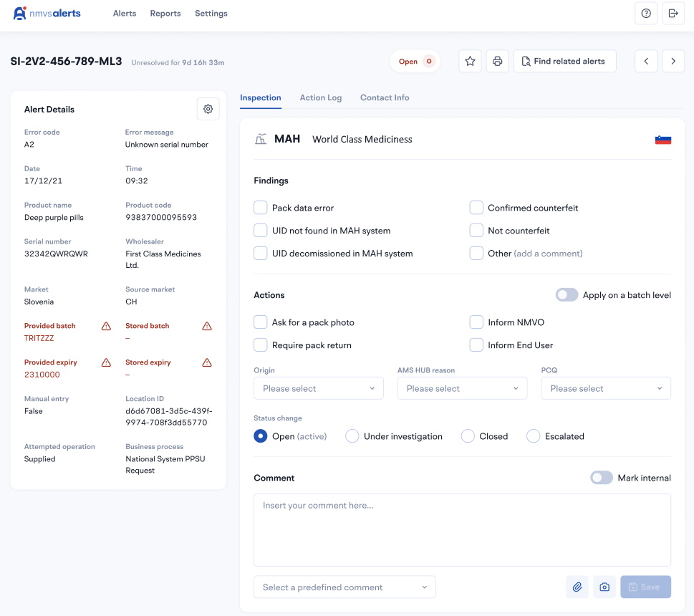Open Alert Details gear settings
This screenshot has height=616, width=694.
(x=208, y=109)
